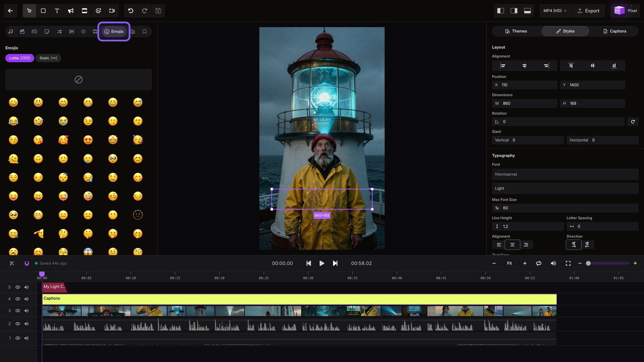
Task: Select the Lottie (269) emoji filter
Action: (20, 58)
